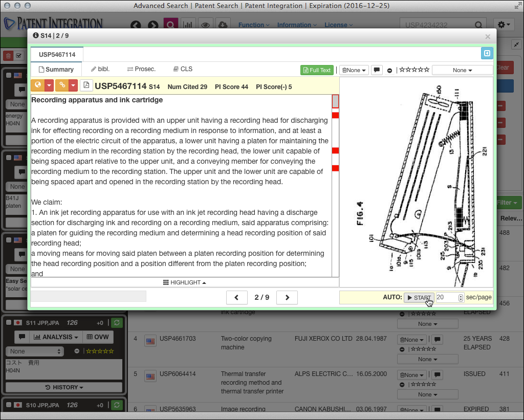524x420 pixels.
Task: Set the star rating in the S11 panel
Action: click(x=100, y=351)
